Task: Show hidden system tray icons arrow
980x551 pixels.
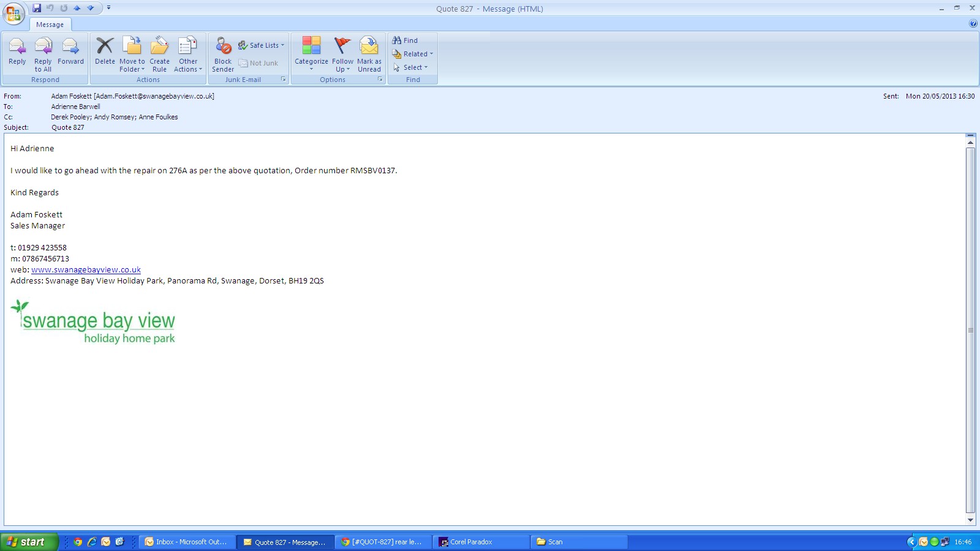Action: tap(912, 542)
